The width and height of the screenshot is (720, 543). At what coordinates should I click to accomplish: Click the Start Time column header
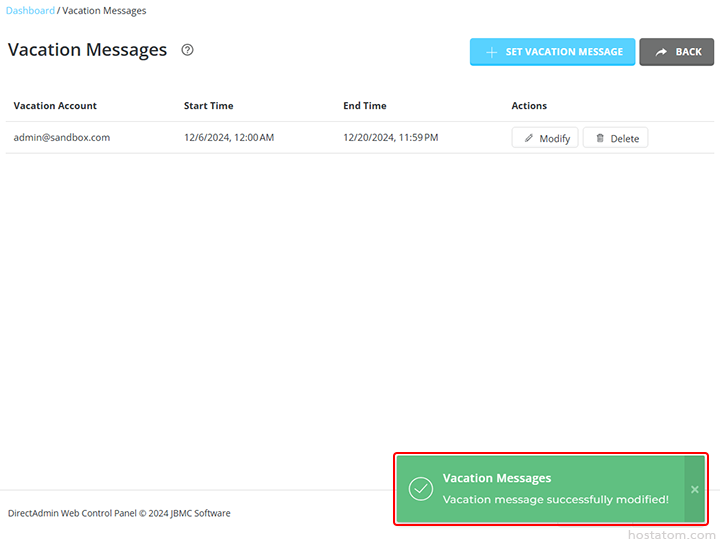click(208, 106)
